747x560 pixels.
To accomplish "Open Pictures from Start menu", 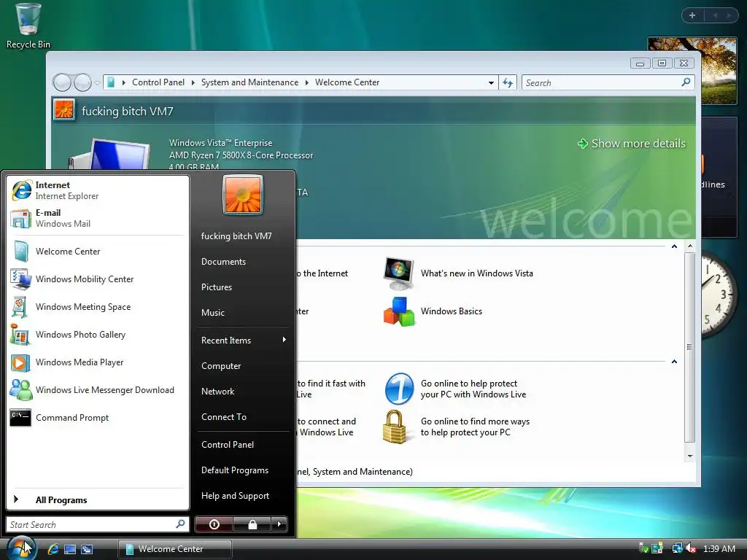I will 244,287.
